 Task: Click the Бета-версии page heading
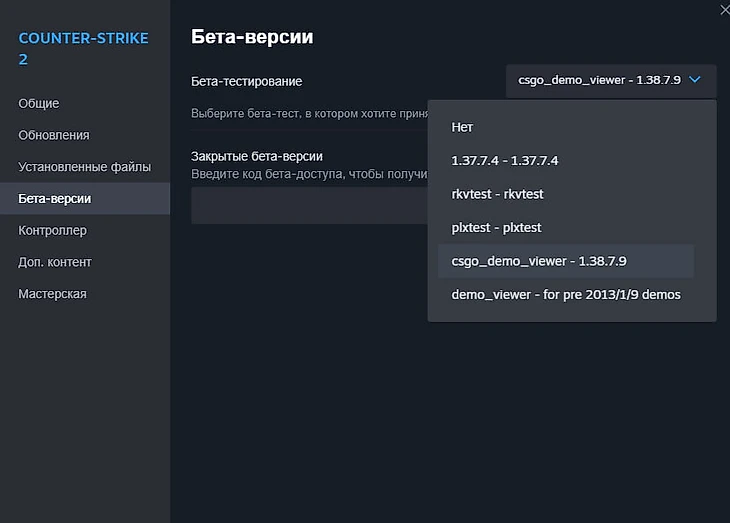pyautogui.click(x=251, y=38)
